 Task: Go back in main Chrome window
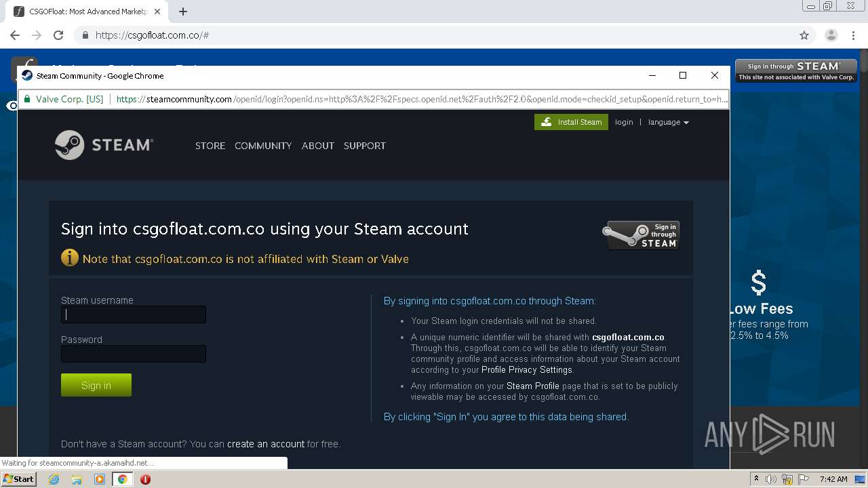pos(15,35)
